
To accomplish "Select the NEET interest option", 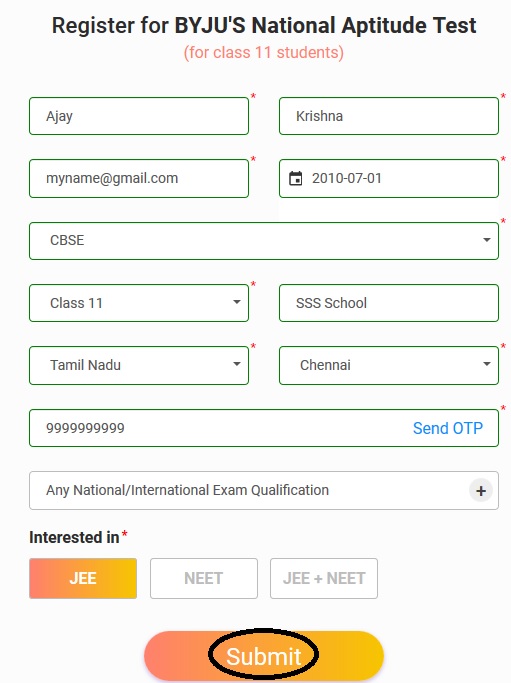I will tap(204, 578).
